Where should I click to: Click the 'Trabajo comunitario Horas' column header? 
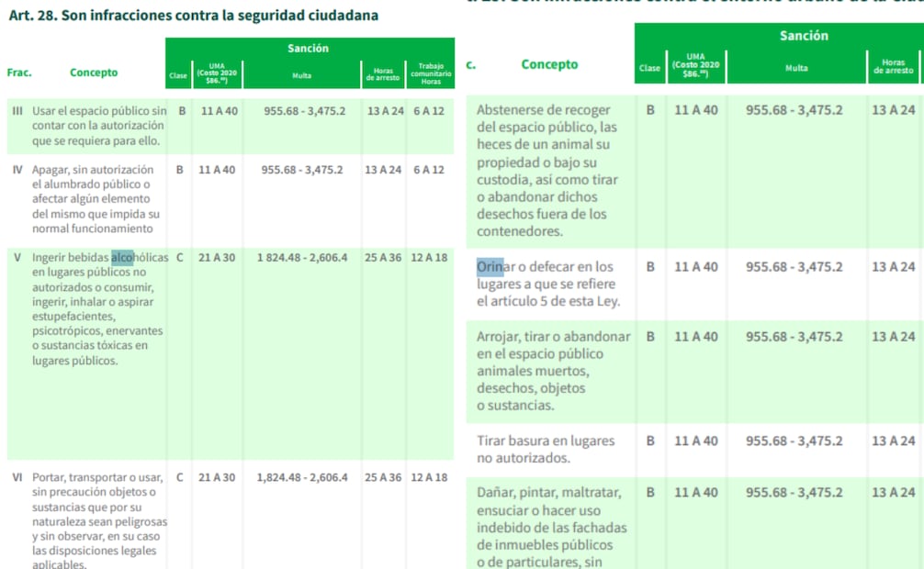pos(431,74)
